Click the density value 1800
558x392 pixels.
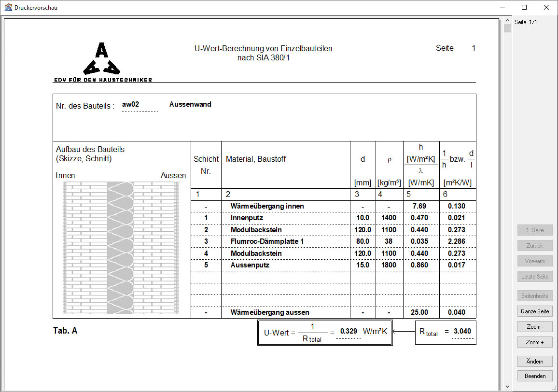pos(389,265)
